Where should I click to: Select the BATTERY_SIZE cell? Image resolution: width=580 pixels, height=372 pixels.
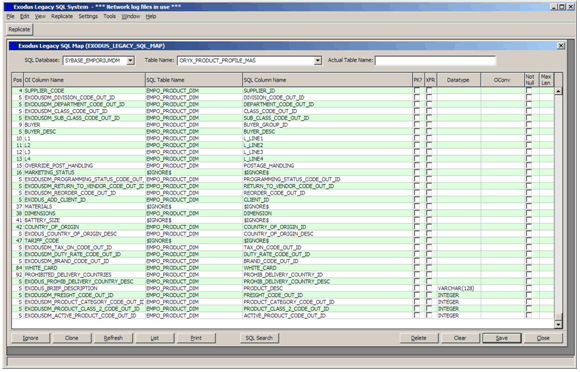tap(84, 220)
